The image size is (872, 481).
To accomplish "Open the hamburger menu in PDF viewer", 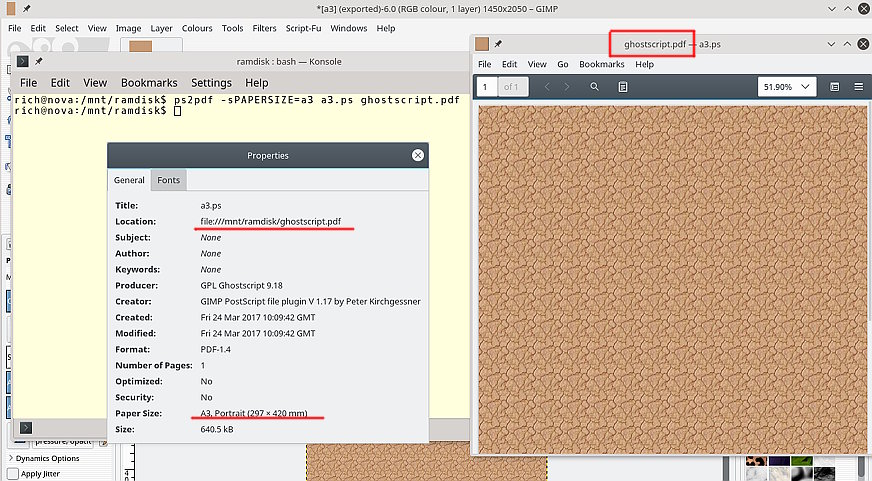I will tap(858, 87).
